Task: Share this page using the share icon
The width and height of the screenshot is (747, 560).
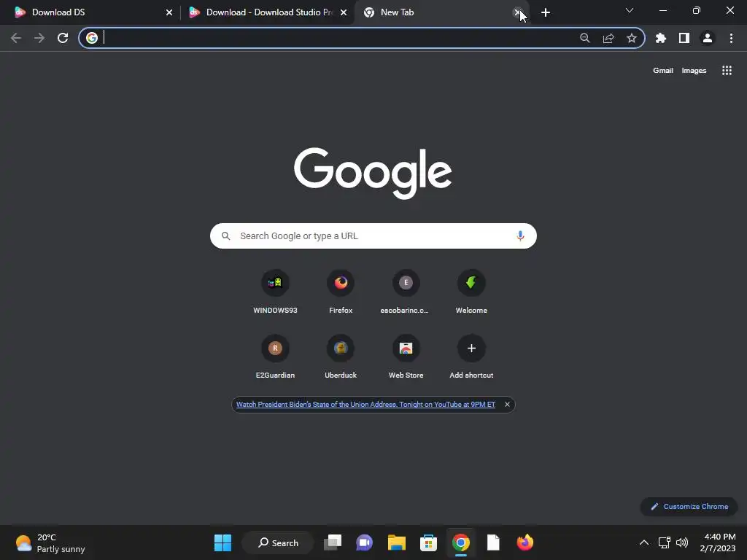Action: coord(608,38)
